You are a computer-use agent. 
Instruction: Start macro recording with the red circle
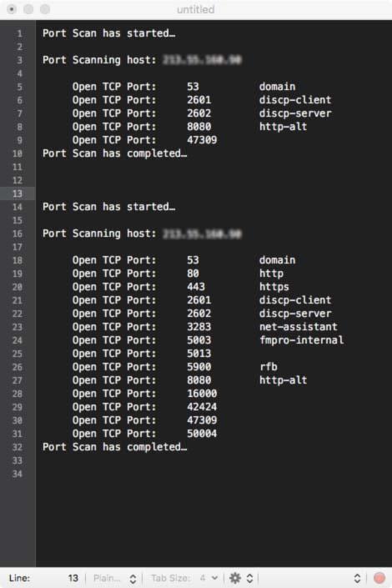(379, 578)
